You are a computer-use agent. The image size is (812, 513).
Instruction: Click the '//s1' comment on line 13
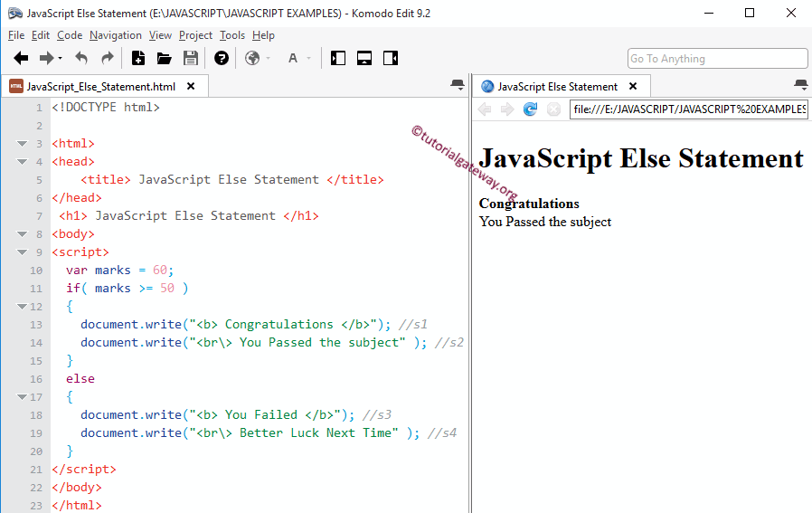pyautogui.click(x=412, y=325)
